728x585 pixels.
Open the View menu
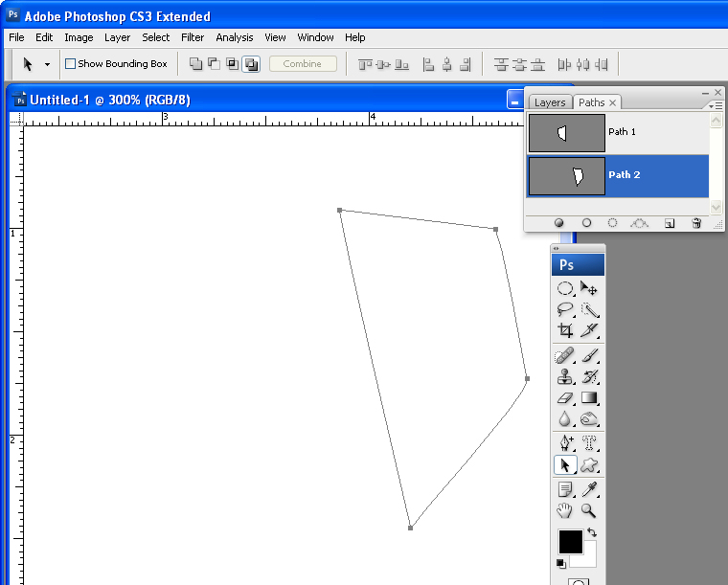click(x=275, y=37)
